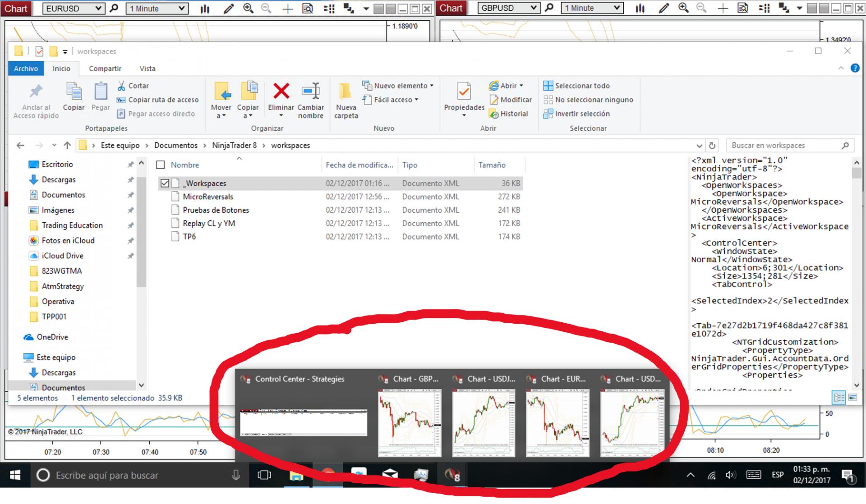
Task: Open the EURUSD instrument dropdown
Action: pos(98,9)
